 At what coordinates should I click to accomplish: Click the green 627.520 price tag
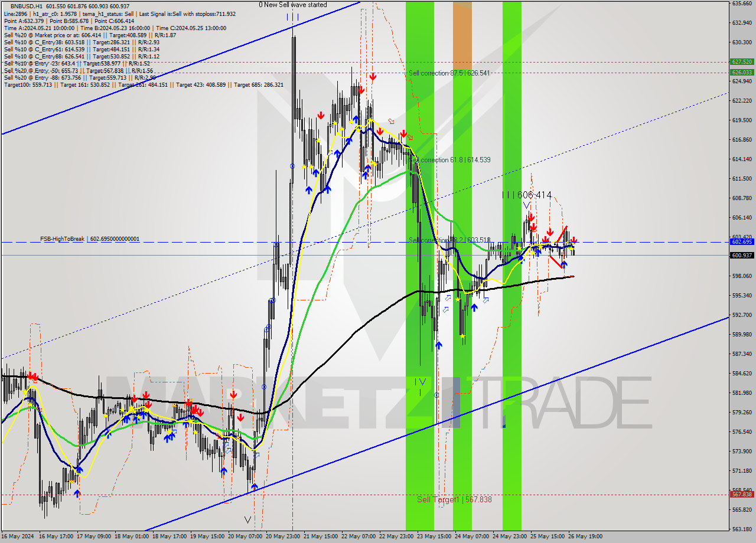pos(742,61)
